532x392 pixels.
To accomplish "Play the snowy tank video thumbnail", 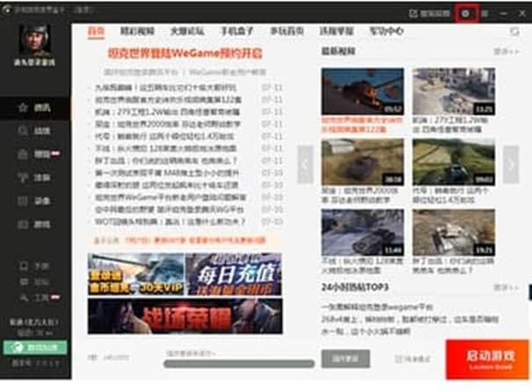I will click(363, 232).
